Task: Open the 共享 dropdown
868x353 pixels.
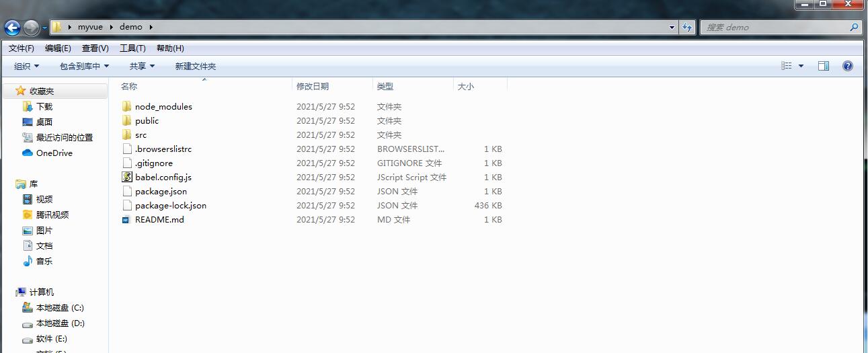Action: 142,66
